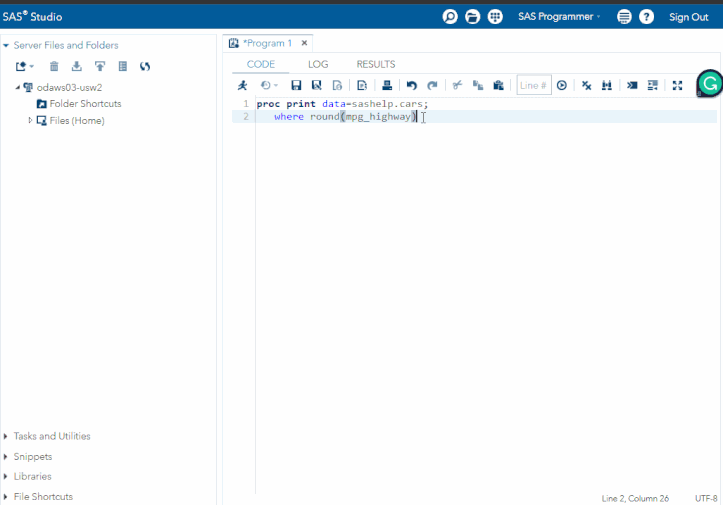723x505 pixels.
Task: Open the Help question mark icon
Action: point(646,17)
